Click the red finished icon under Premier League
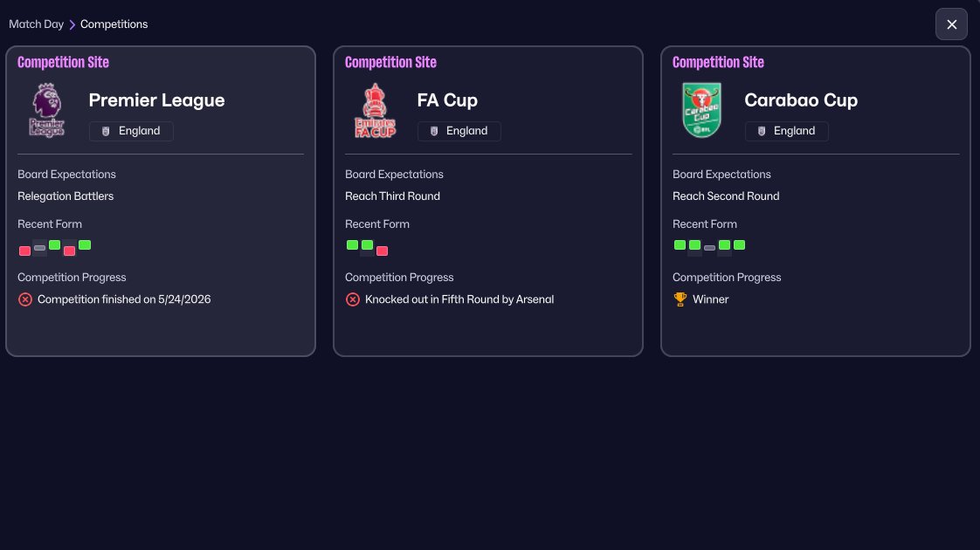 click(25, 299)
